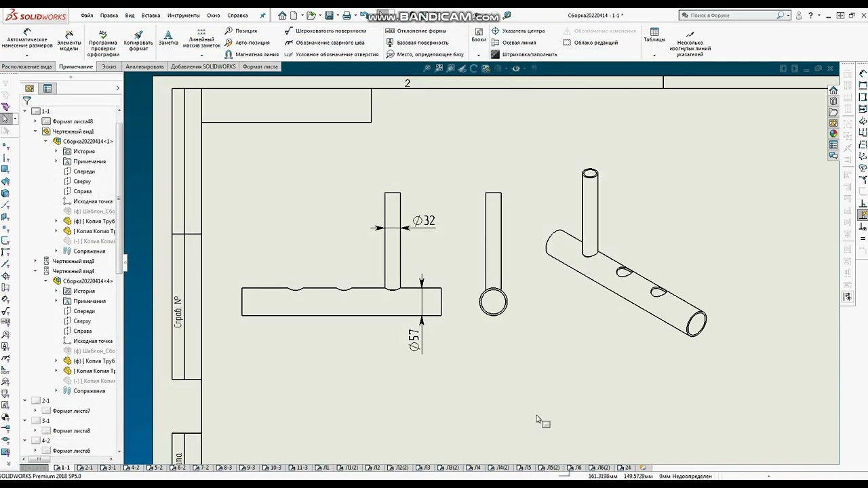
Task: Click the Home icon in the title toolbar
Action: 283,15
